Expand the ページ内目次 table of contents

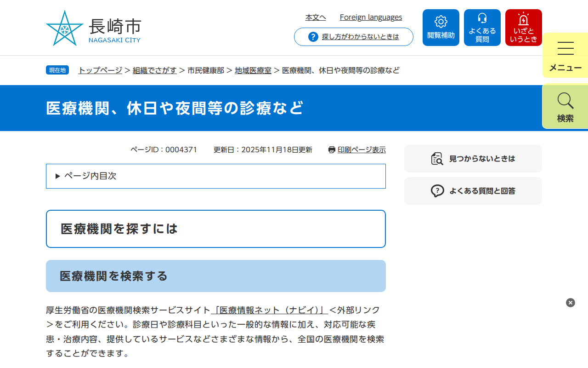[x=216, y=176]
